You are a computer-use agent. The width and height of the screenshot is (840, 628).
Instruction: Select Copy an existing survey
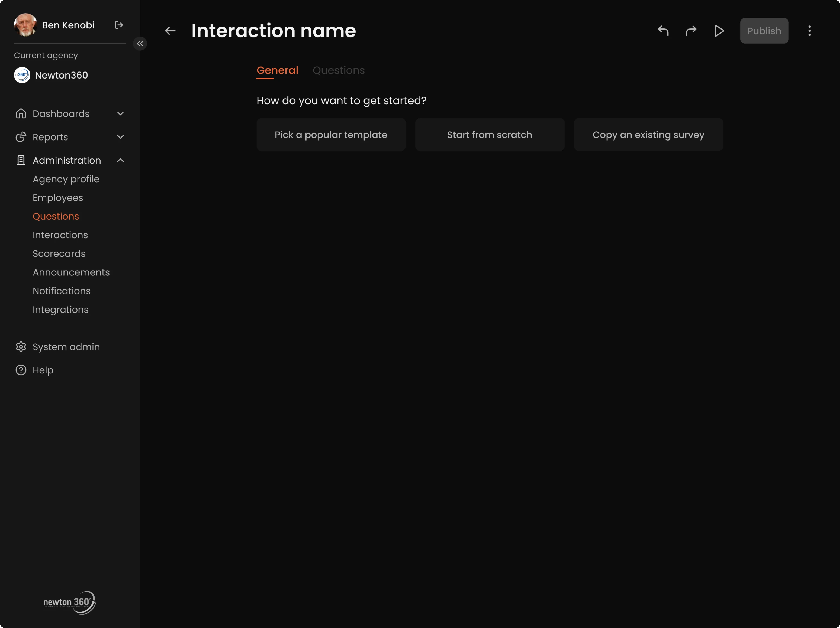tap(648, 135)
